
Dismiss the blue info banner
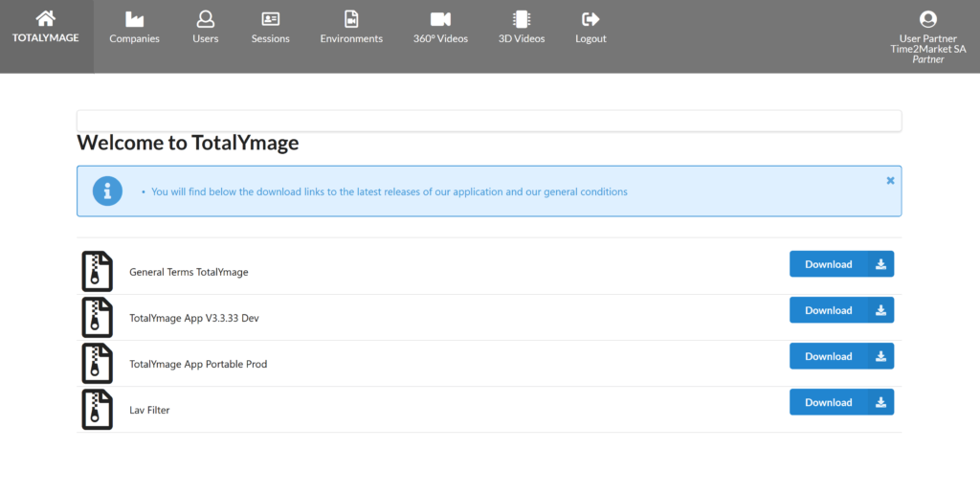click(890, 181)
